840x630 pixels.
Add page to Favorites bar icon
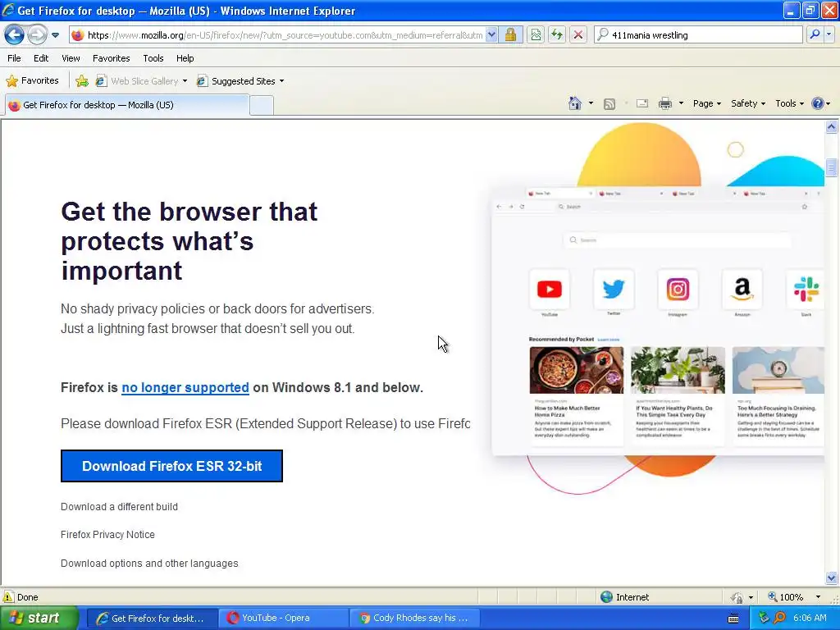(82, 81)
